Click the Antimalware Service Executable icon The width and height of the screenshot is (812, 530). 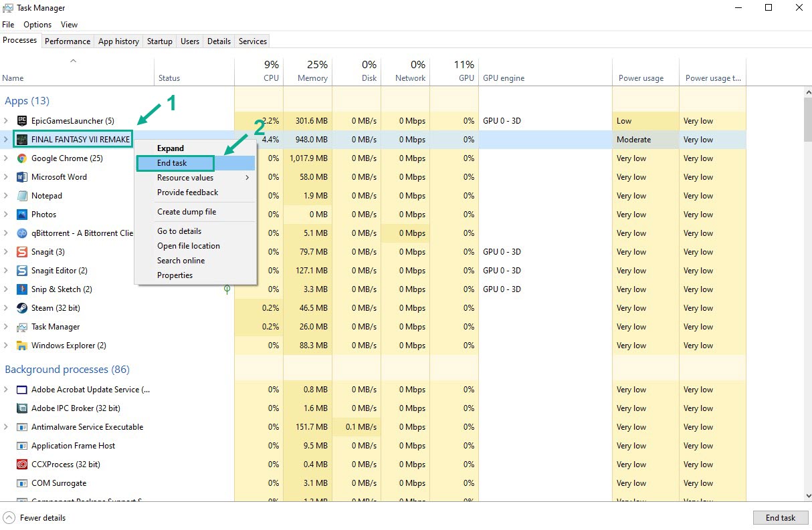[x=21, y=427]
